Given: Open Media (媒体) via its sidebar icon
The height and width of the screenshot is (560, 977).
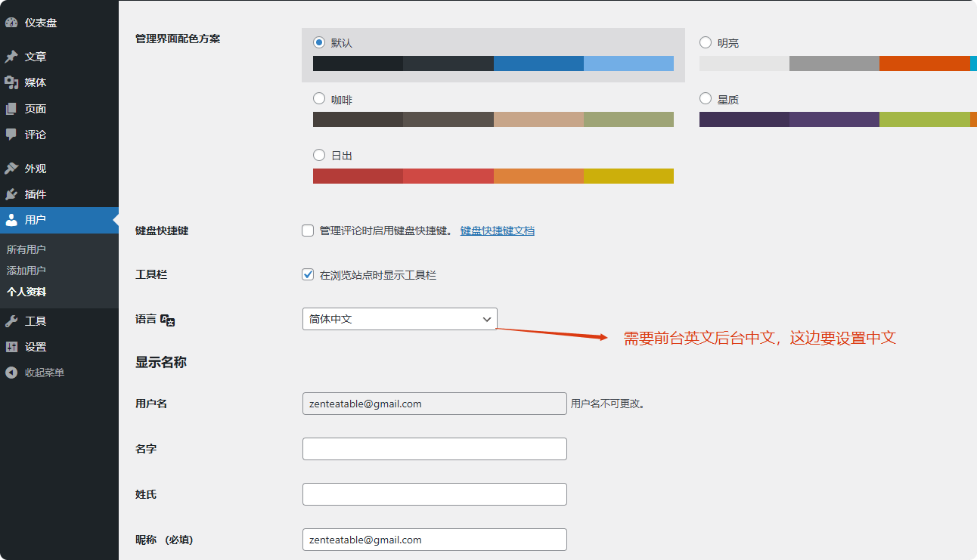Looking at the screenshot, I should (11, 82).
